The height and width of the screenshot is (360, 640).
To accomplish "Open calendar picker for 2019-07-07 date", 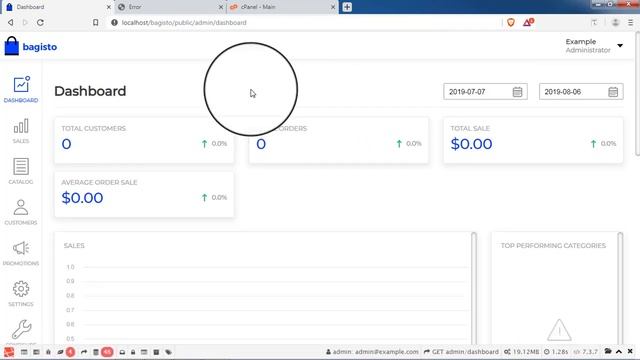I will (x=517, y=92).
